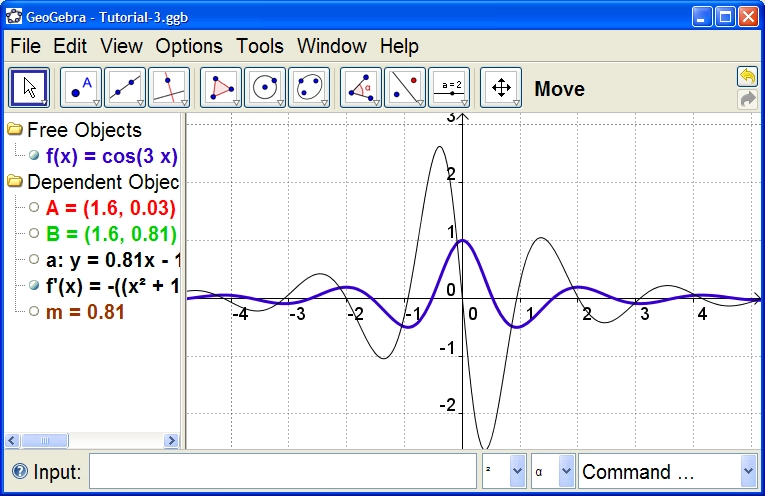This screenshot has width=765, height=496.
Task: Maximize the GeoGebra window
Action: click(x=725, y=17)
